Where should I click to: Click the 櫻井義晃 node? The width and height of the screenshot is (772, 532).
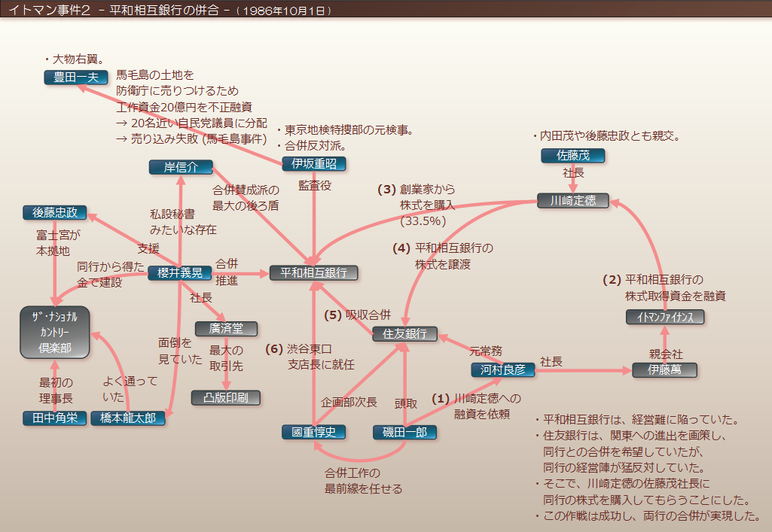(180, 273)
